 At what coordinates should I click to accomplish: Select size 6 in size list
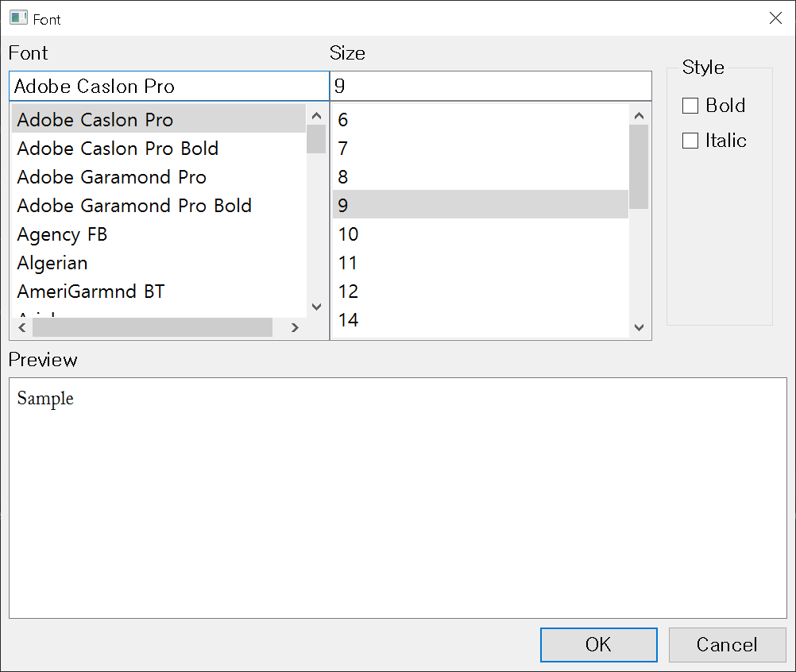click(x=481, y=120)
